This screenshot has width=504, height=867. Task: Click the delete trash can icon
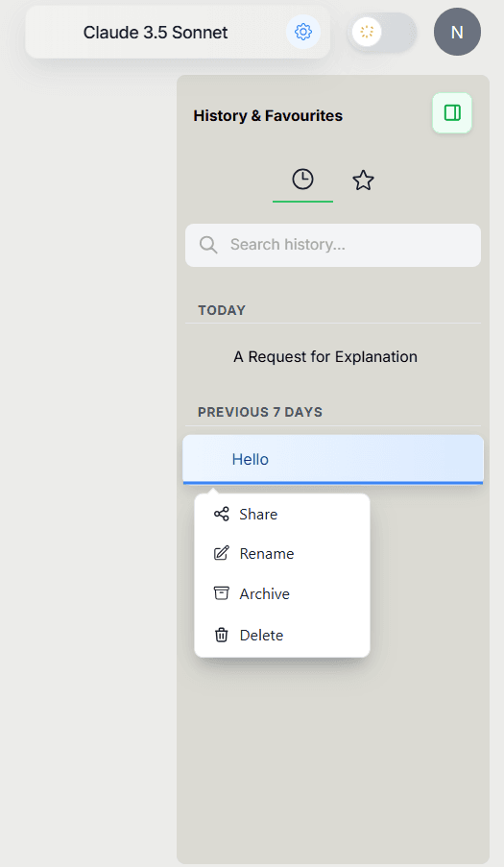221,635
